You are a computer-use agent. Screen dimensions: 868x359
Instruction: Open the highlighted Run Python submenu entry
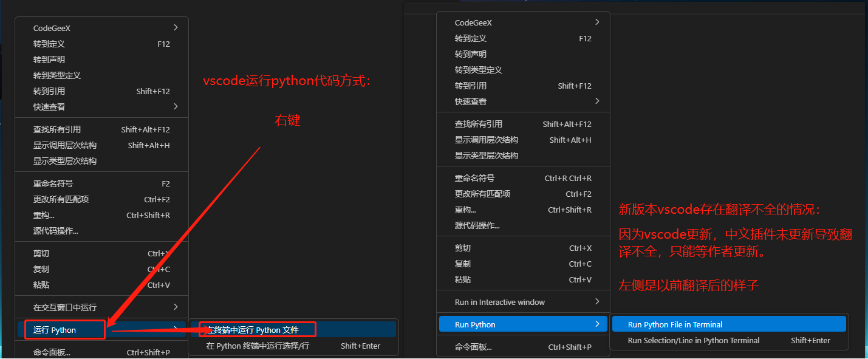pos(523,324)
